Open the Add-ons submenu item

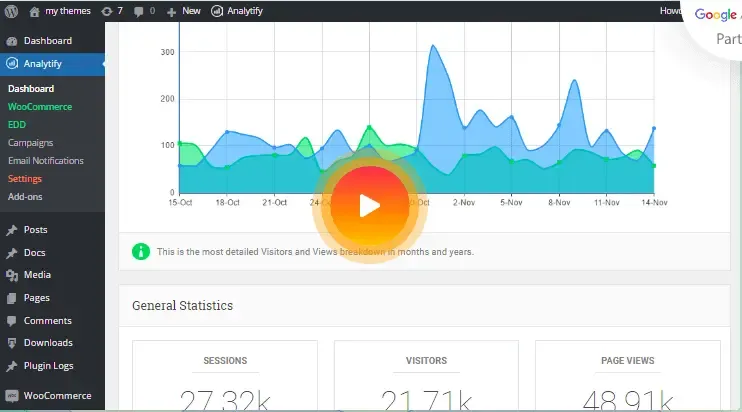pyautogui.click(x=25, y=197)
